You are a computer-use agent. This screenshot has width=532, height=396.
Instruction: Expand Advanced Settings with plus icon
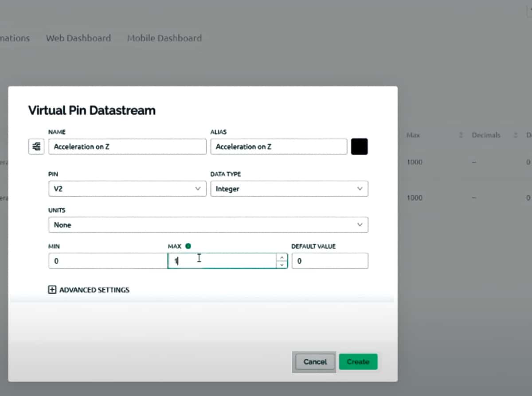[x=52, y=290]
